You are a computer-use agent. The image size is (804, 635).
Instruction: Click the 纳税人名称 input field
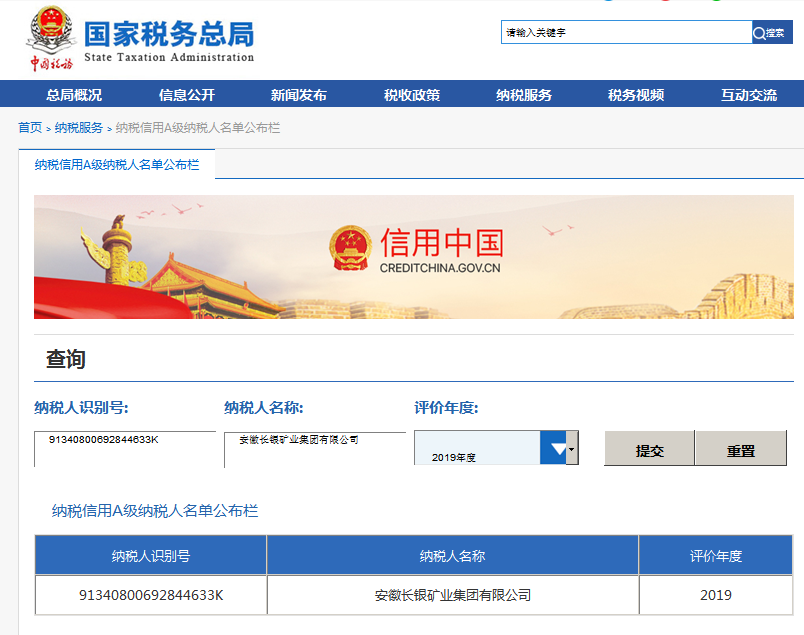coord(315,450)
